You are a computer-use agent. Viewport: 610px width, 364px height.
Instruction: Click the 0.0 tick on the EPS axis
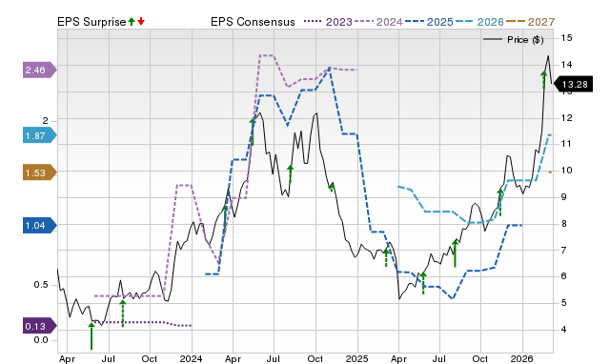[41, 340]
